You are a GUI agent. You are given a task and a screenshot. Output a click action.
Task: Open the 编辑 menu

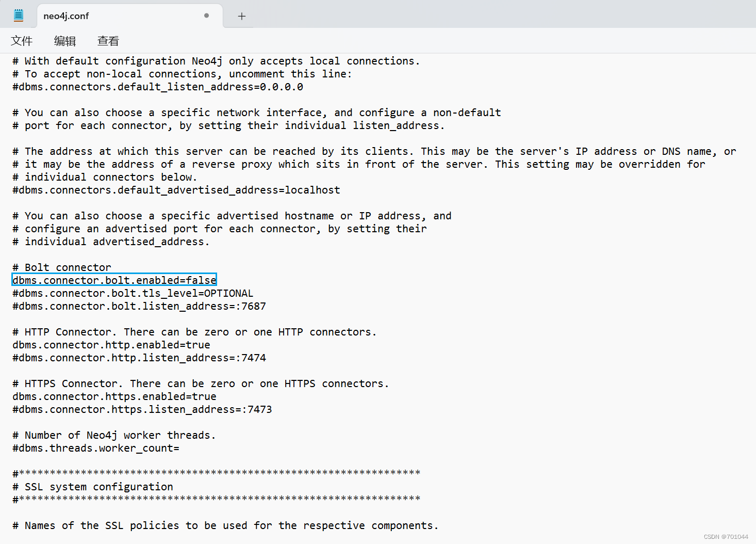pyautogui.click(x=65, y=41)
